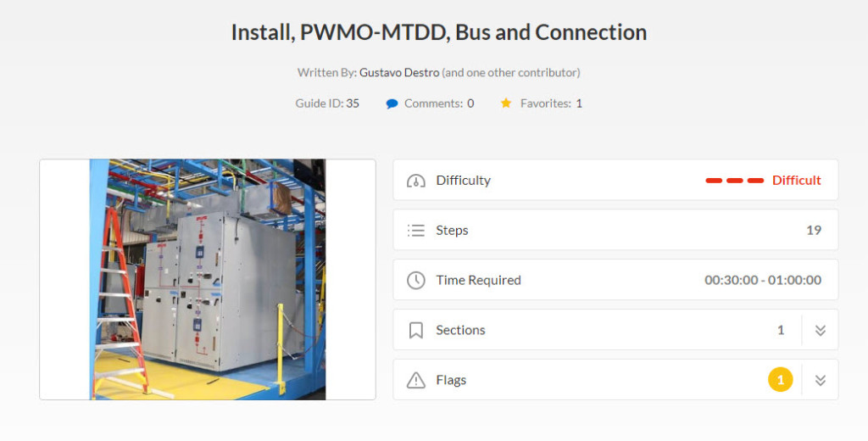Click the red difficulty indicator bars
This screenshot has width=868, height=441.
click(x=735, y=181)
